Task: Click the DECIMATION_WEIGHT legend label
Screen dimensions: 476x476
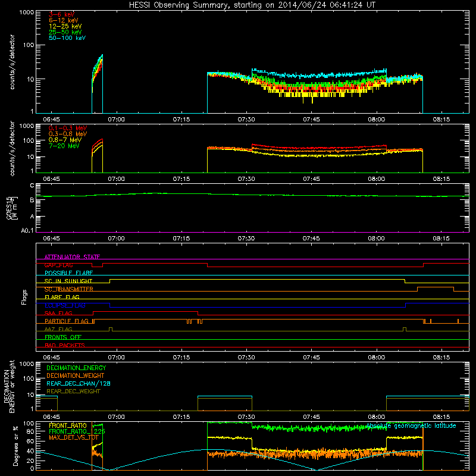Action: coord(76,375)
